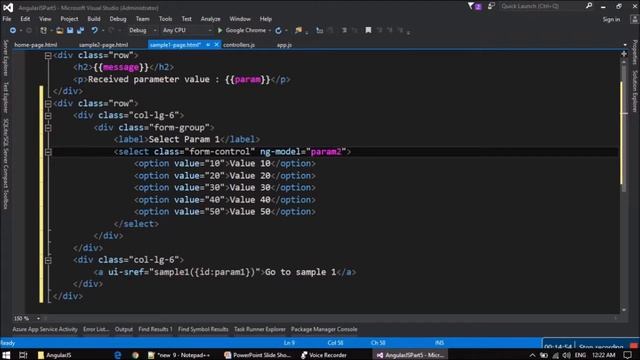The width and height of the screenshot is (640, 360).
Task: Open Google Chrome from taskbar
Action: click(x=135, y=355)
